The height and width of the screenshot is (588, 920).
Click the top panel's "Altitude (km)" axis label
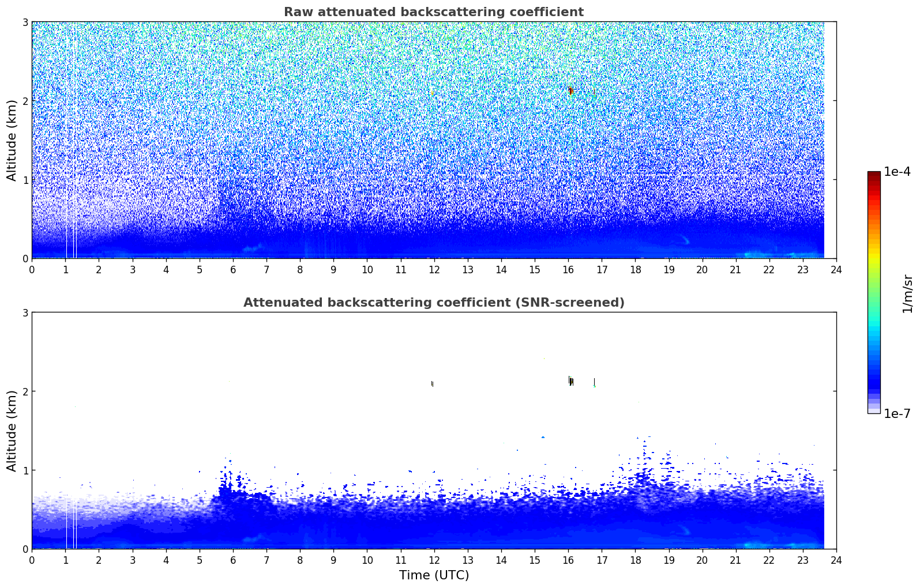[x=12, y=140]
